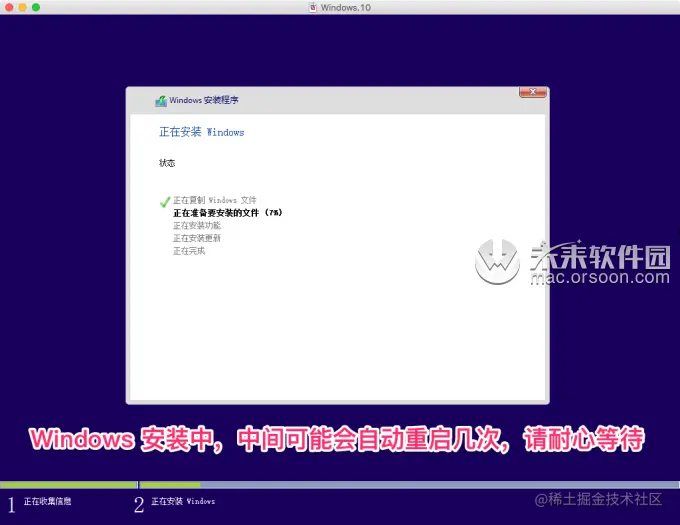Click the red macOS close button

coord(9,7)
